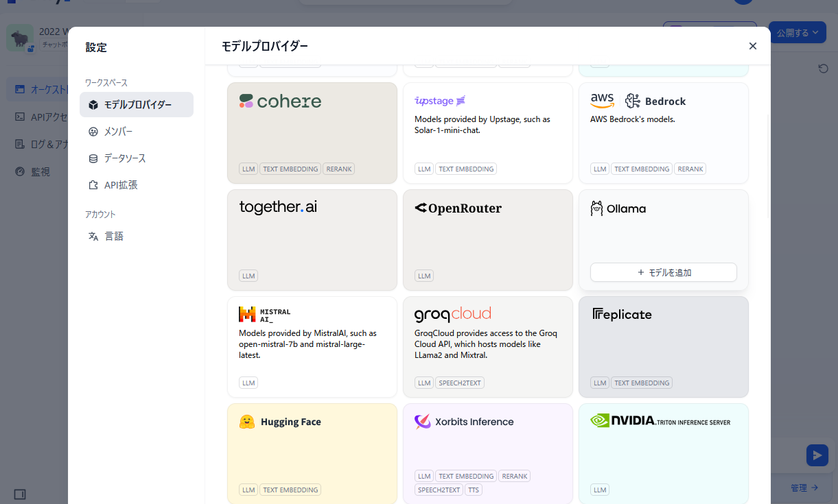Click the Upstage description text

[482, 125]
